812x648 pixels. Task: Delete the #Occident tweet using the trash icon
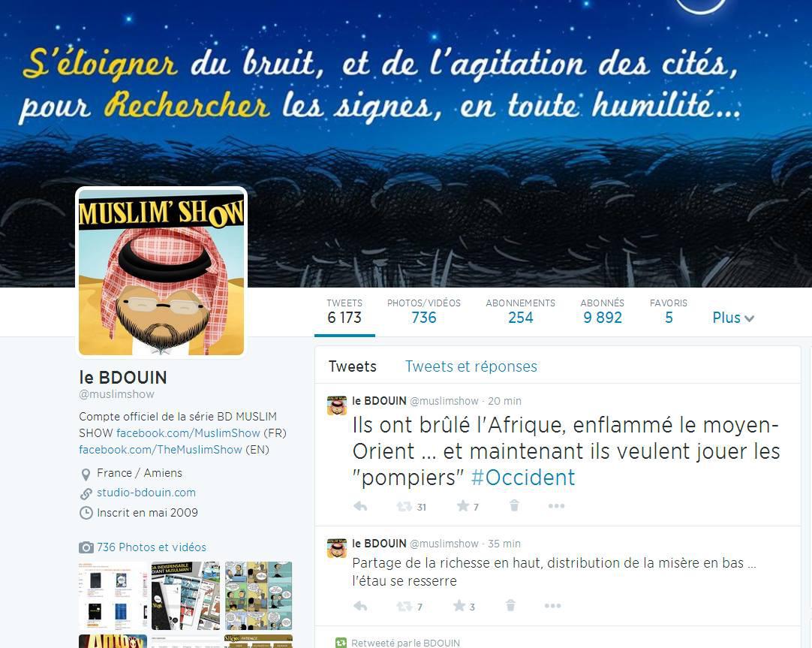514,505
